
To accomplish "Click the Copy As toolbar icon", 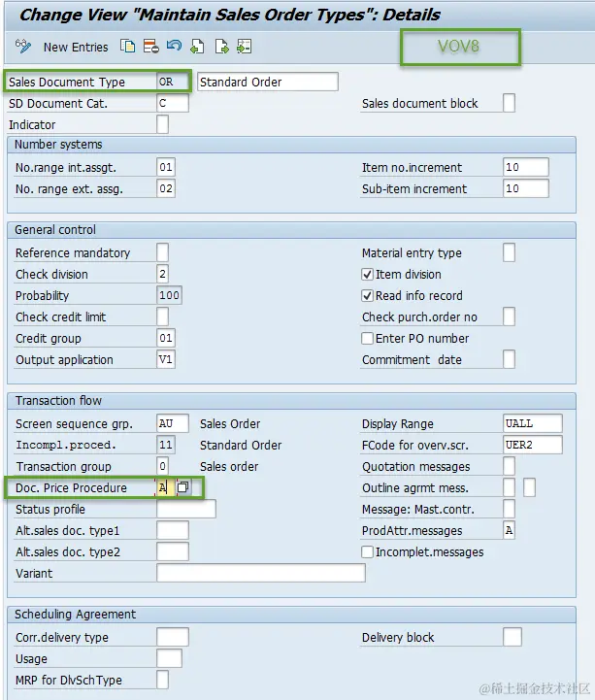I will click(x=128, y=47).
